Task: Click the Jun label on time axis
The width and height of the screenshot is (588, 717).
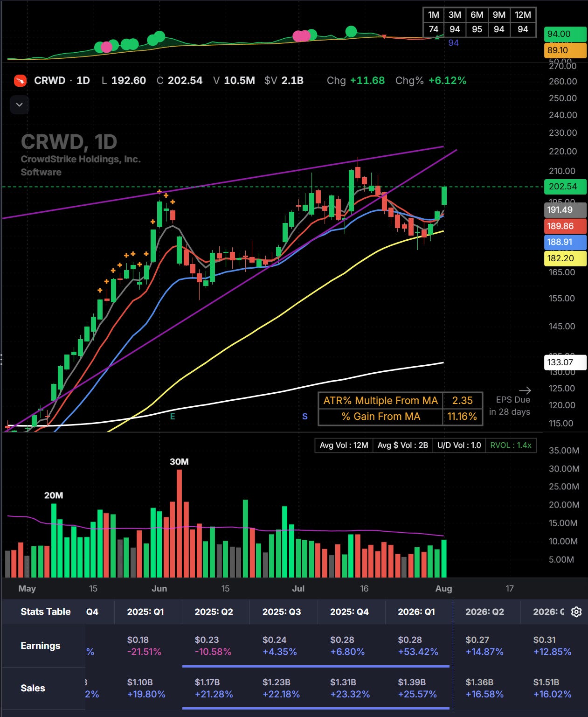Action: [159, 589]
